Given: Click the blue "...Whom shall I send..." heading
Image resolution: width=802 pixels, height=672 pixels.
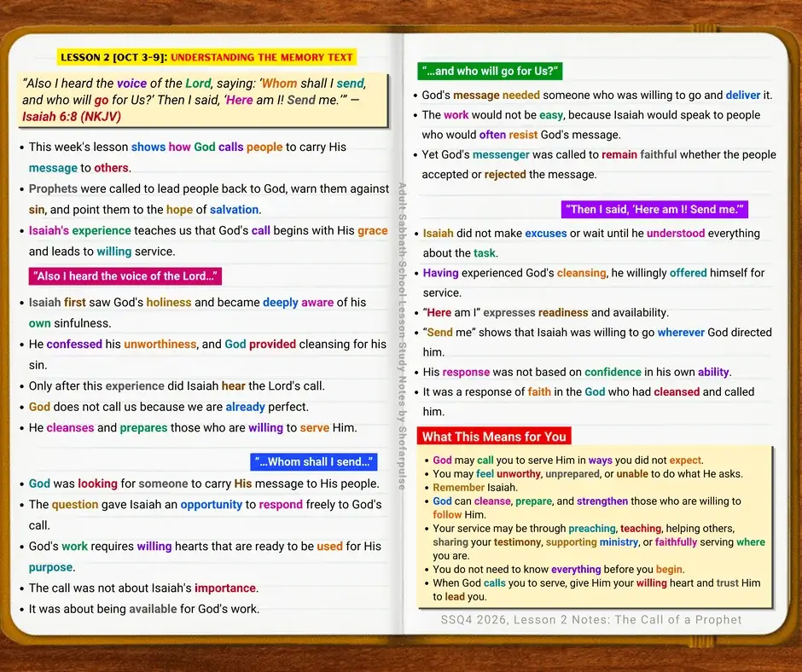Looking at the screenshot, I should tap(314, 462).
